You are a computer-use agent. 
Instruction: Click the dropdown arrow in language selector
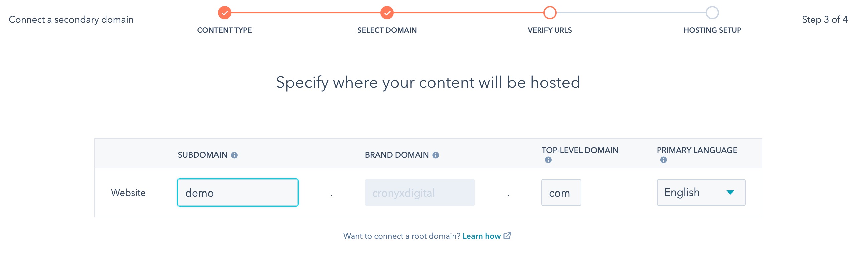730,193
